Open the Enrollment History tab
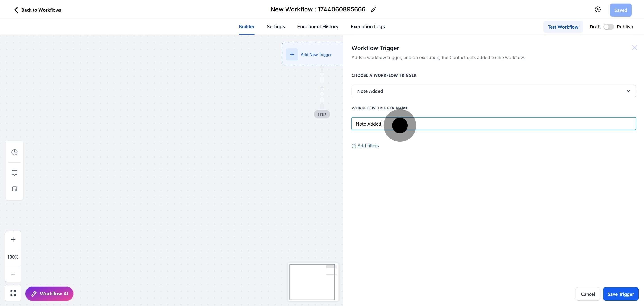Image resolution: width=644 pixels, height=306 pixels. pos(318,26)
